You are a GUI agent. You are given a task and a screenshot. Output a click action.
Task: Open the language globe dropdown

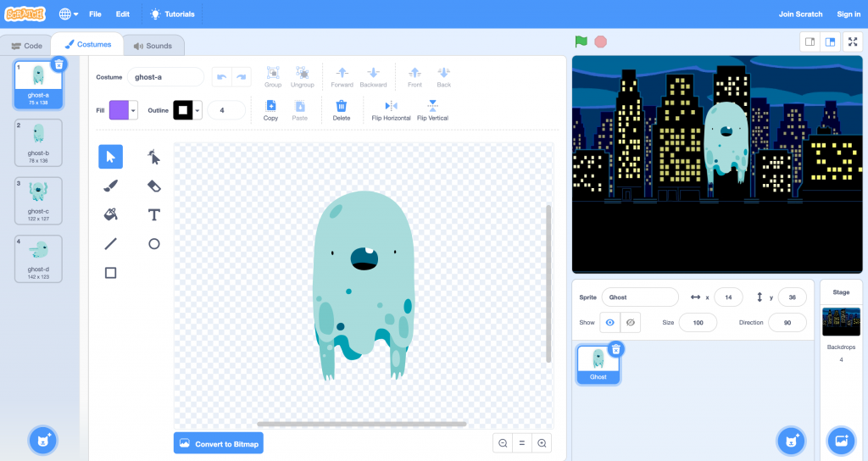69,14
